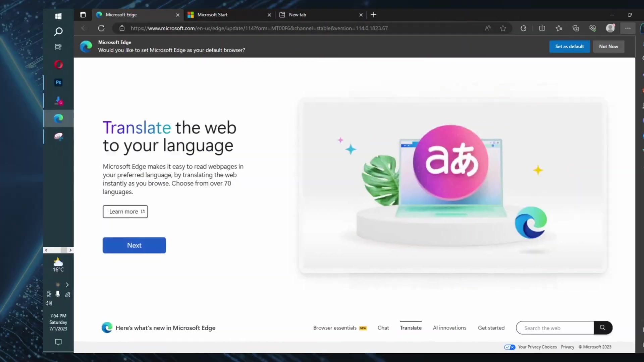Open Task View in the taskbar
Viewport: 644px width, 362px height.
(58, 47)
